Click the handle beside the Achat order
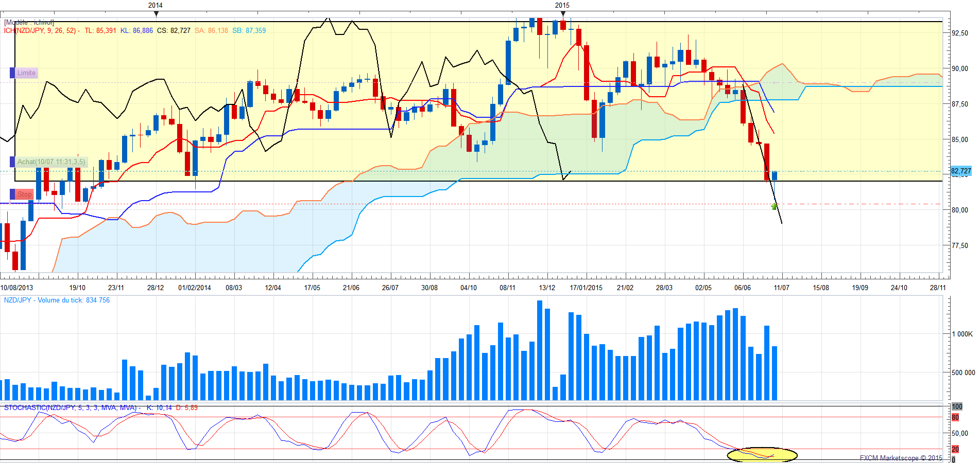980x463 pixels. (12, 162)
